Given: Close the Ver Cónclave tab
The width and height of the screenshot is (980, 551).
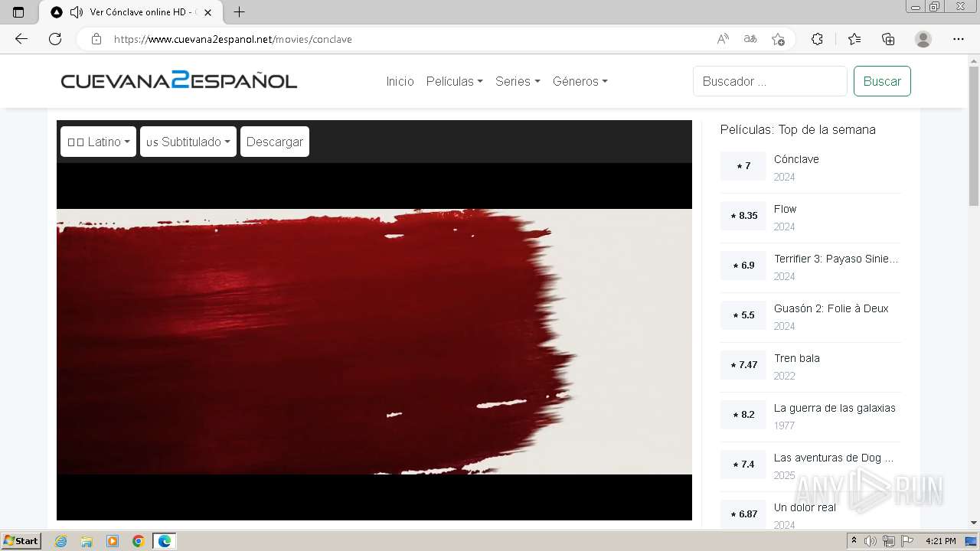Looking at the screenshot, I should [x=207, y=12].
